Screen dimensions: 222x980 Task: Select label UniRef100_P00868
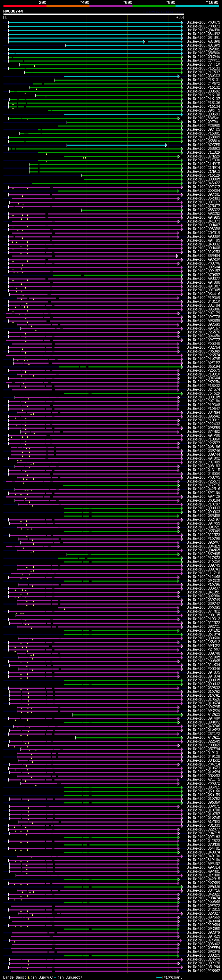203,902
